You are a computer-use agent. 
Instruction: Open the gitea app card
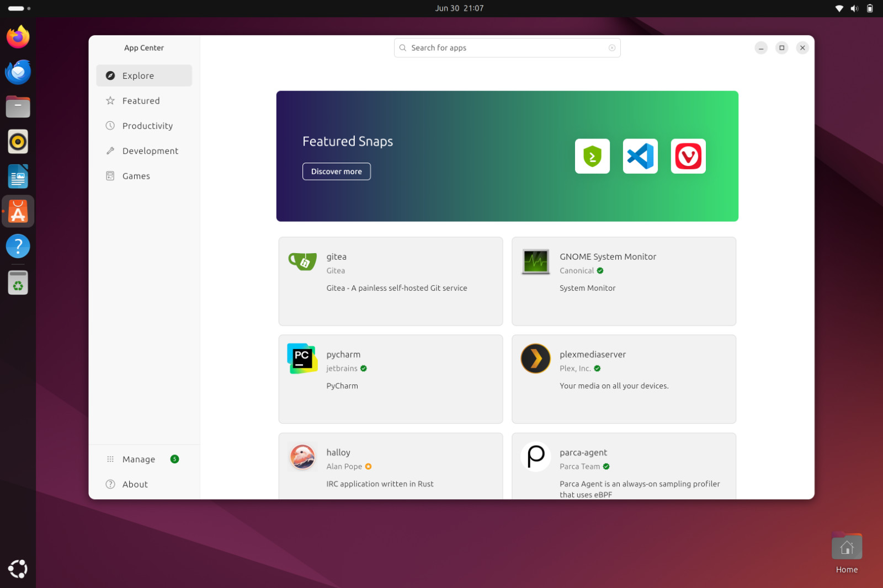coord(391,281)
